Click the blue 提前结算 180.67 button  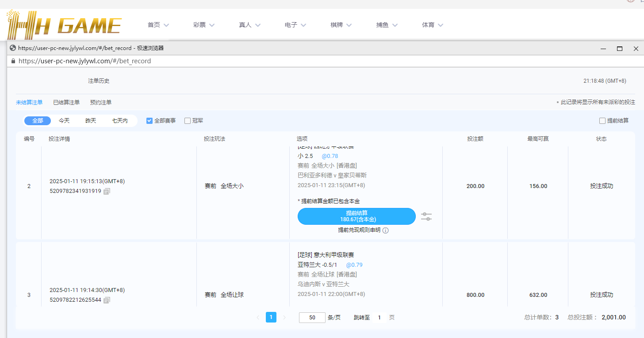coord(356,216)
